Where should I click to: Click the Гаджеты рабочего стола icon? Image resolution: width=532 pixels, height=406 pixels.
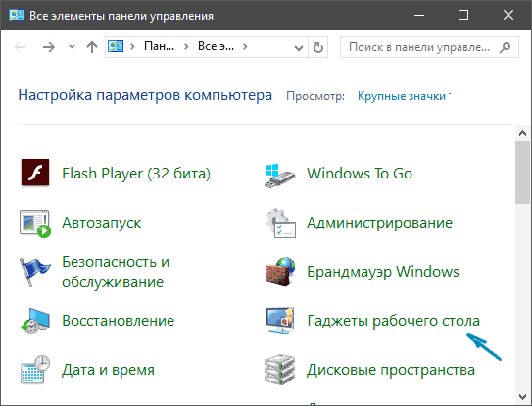[x=280, y=321]
